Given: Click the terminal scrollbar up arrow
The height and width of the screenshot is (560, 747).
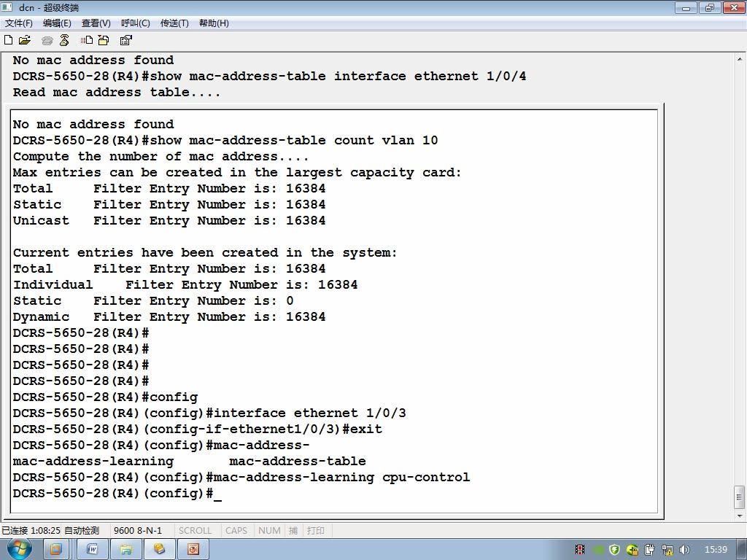Looking at the screenshot, I should pos(740,60).
